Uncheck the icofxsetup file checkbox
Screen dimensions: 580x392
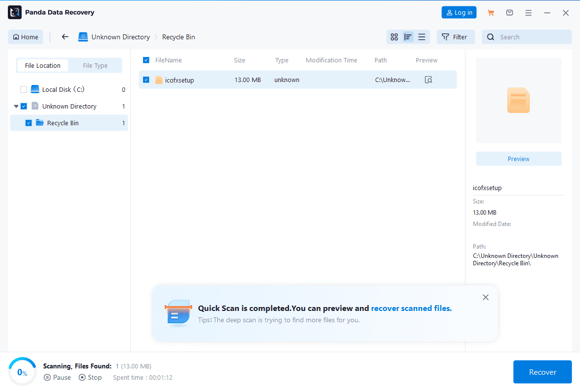pyautogui.click(x=146, y=80)
